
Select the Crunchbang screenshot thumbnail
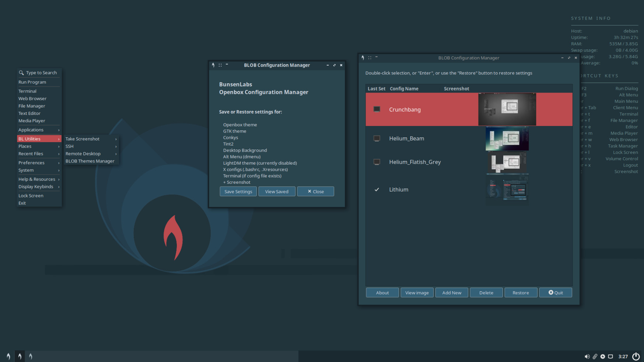[507, 109]
